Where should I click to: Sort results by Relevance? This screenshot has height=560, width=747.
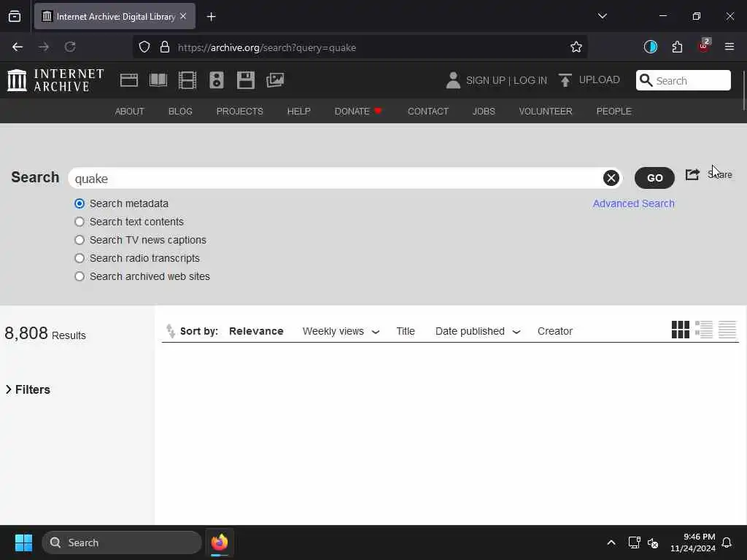point(256,331)
